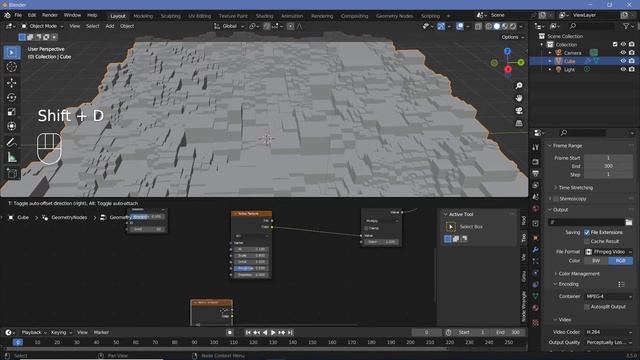Viewport: 640px width, 360px height.
Task: Activate the Cursor tool
Action: [x=12, y=67]
